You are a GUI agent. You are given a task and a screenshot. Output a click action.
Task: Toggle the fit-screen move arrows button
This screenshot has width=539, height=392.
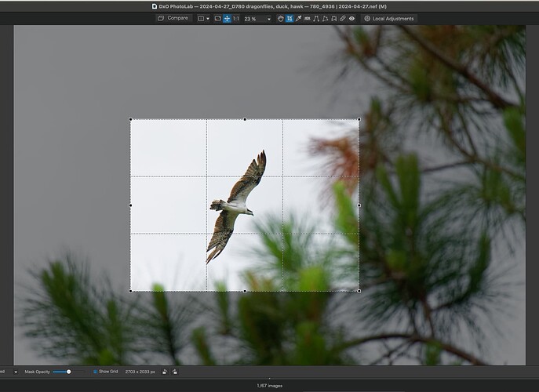(x=227, y=18)
